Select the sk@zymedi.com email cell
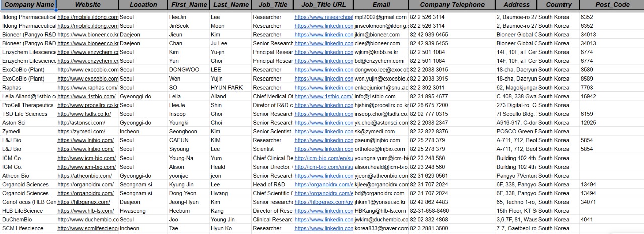The image size is (644, 234). 381,131
